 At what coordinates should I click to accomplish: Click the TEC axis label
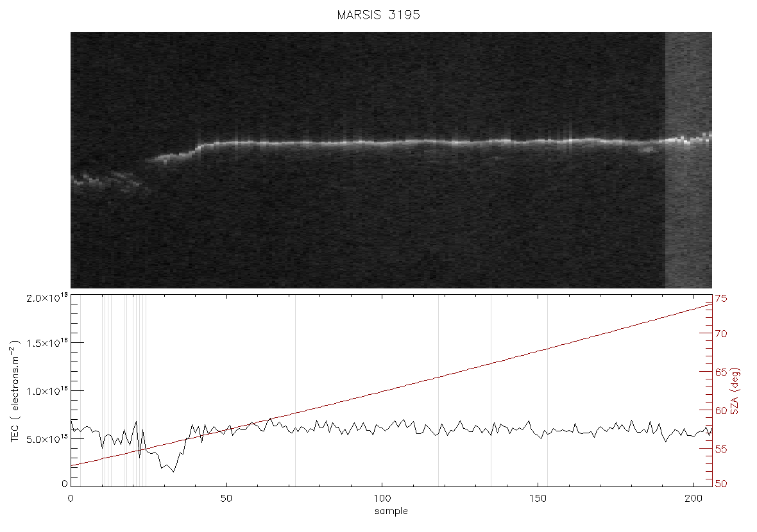click(15, 391)
